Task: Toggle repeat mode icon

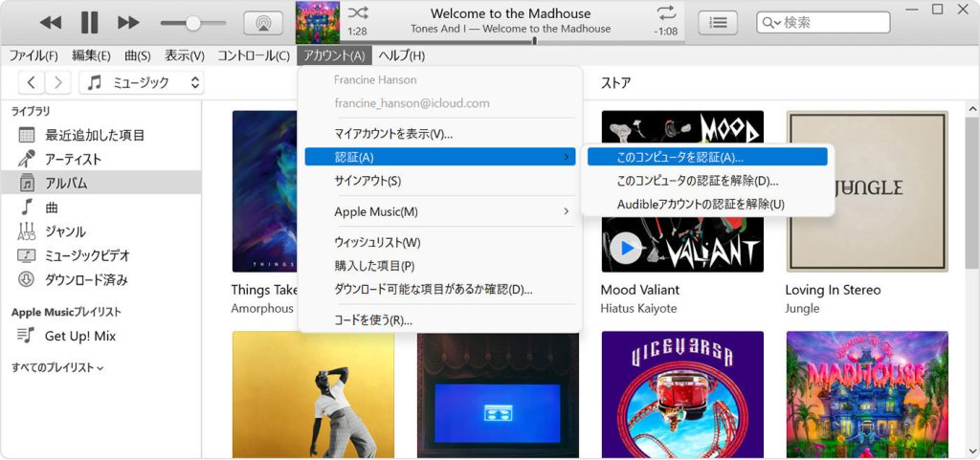Action: [x=667, y=13]
